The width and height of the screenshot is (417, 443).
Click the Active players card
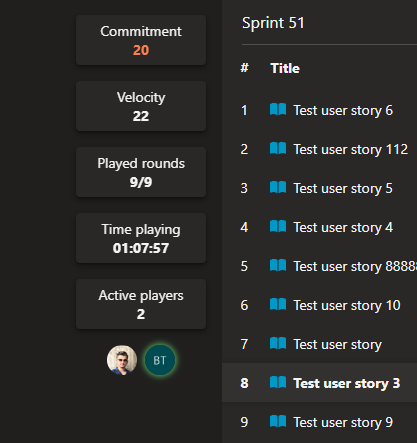pyautogui.click(x=141, y=304)
